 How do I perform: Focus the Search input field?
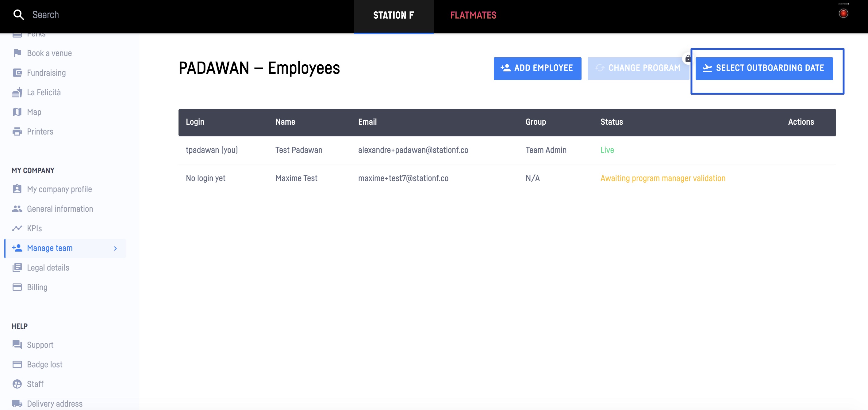pos(45,15)
